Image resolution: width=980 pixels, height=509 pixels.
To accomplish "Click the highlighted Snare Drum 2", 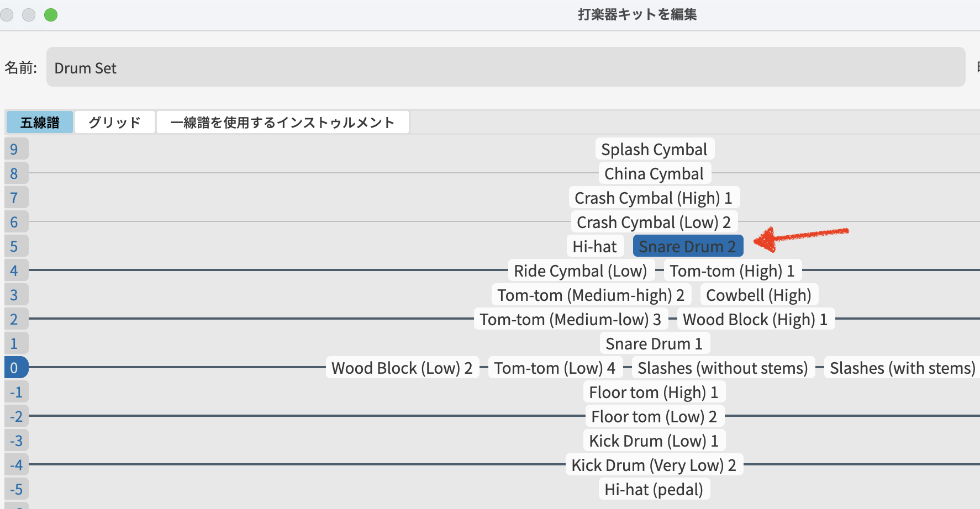I will pos(687,246).
